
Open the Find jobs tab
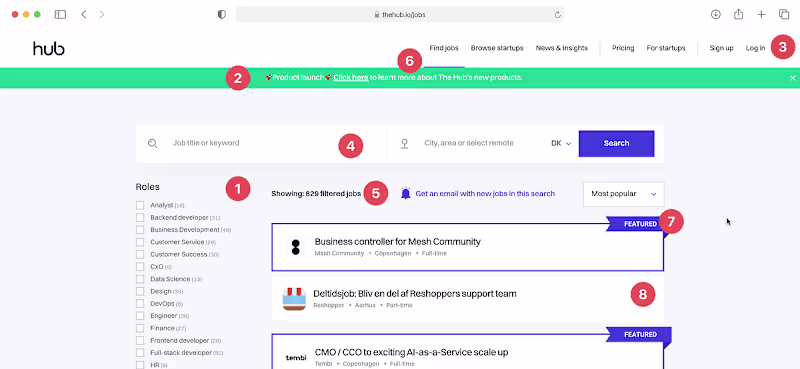click(444, 48)
